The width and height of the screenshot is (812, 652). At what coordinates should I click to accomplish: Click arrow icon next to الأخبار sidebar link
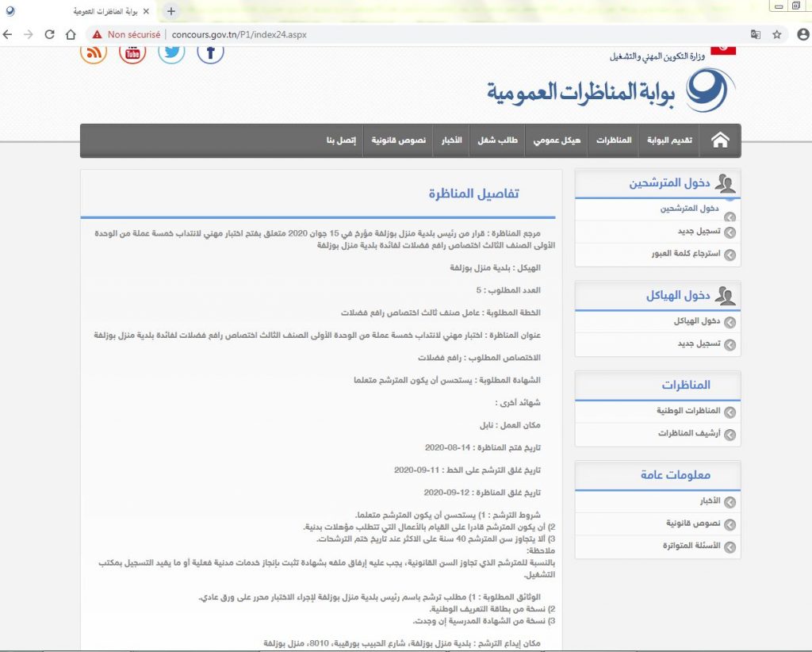coord(730,502)
